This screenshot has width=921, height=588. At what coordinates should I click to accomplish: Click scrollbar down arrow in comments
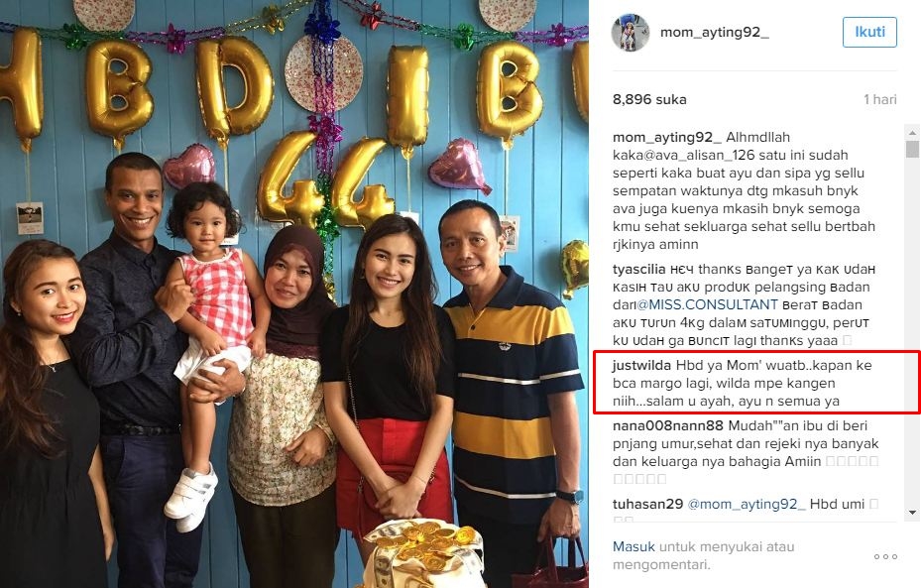(x=912, y=513)
